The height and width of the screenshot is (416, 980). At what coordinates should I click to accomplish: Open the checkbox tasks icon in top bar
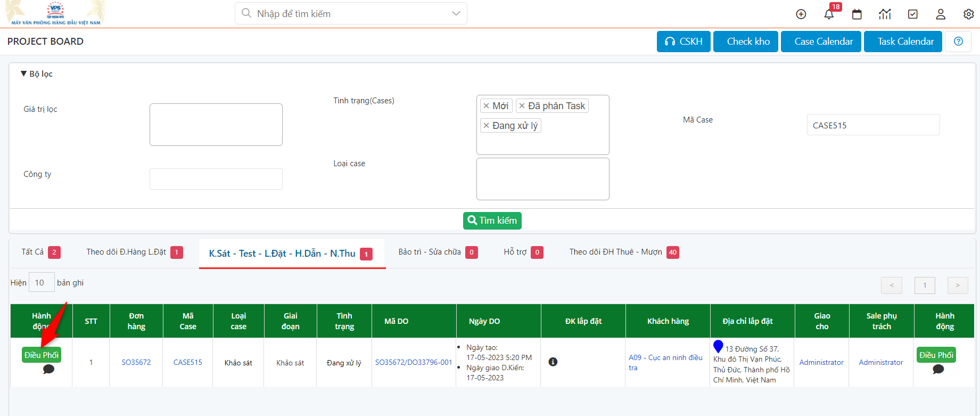click(x=913, y=14)
